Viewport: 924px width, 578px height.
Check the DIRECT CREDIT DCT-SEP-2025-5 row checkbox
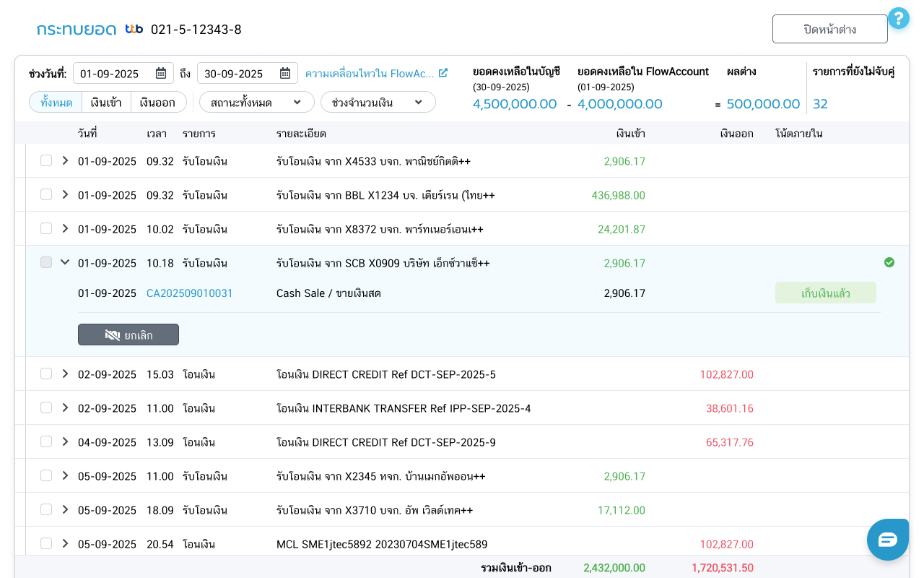(x=46, y=374)
